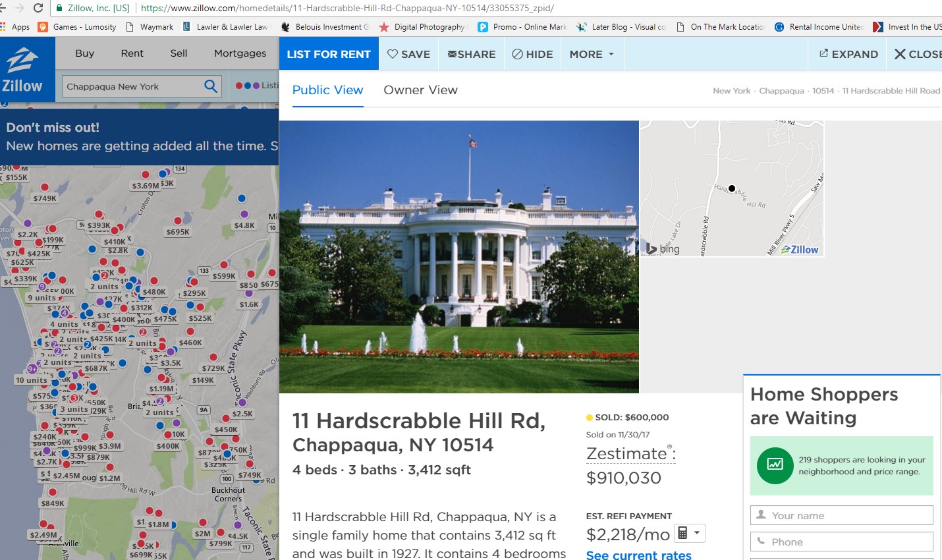The image size is (942, 560).
Task: Open Lawler & Lawler Law bookmark
Action: click(x=226, y=27)
